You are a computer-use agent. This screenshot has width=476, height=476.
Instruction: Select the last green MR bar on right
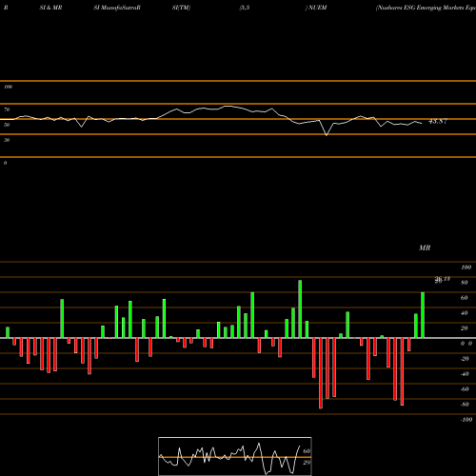click(423, 315)
